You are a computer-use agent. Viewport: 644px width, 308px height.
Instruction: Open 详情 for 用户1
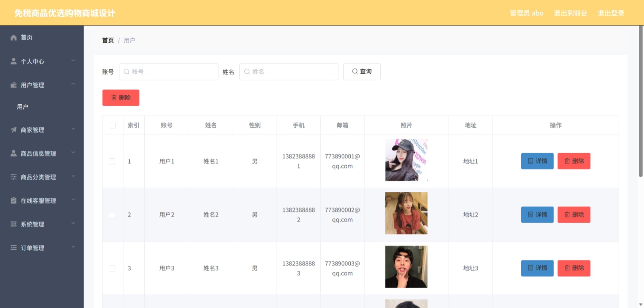click(x=537, y=161)
